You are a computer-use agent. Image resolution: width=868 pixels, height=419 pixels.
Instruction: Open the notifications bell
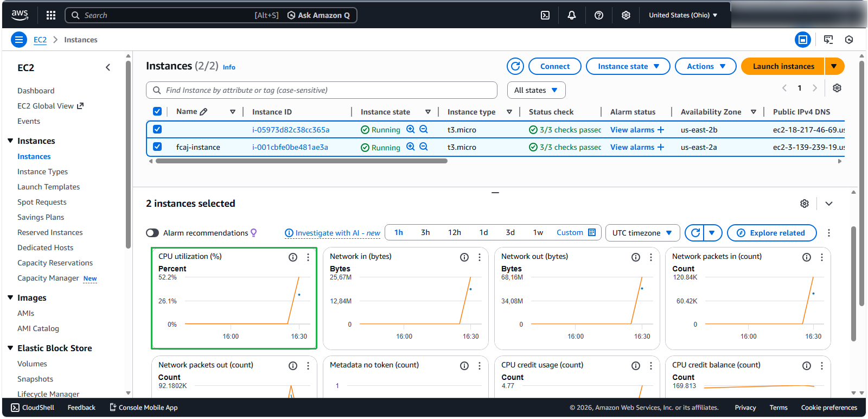coord(572,15)
